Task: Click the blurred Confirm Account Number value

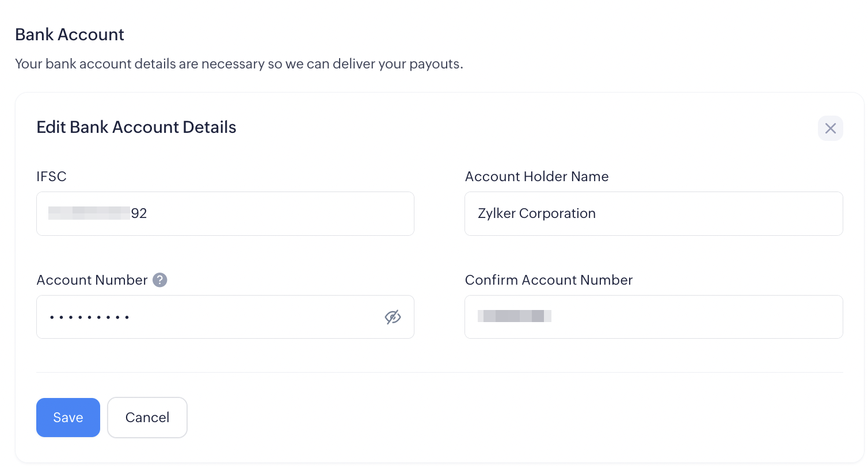Action: 515,316
